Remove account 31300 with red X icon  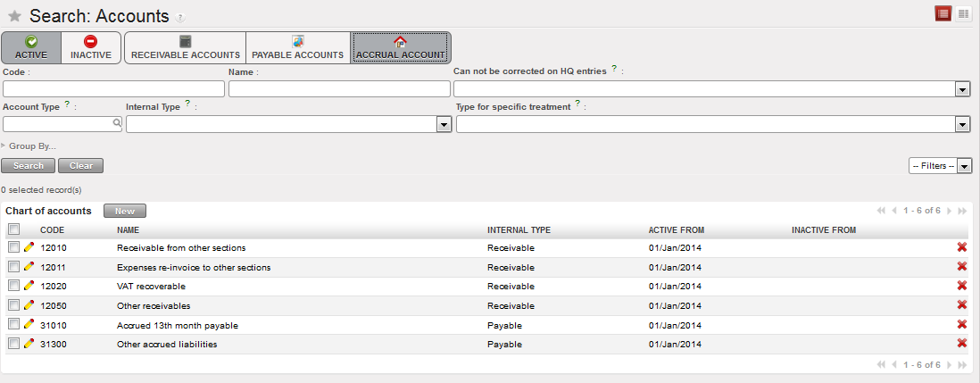pyautogui.click(x=962, y=344)
